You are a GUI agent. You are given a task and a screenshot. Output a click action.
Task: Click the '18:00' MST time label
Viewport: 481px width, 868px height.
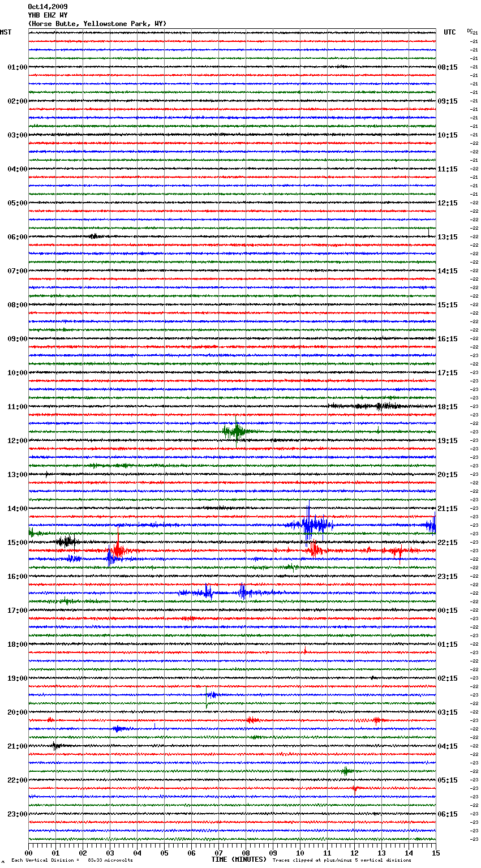coord(18,644)
